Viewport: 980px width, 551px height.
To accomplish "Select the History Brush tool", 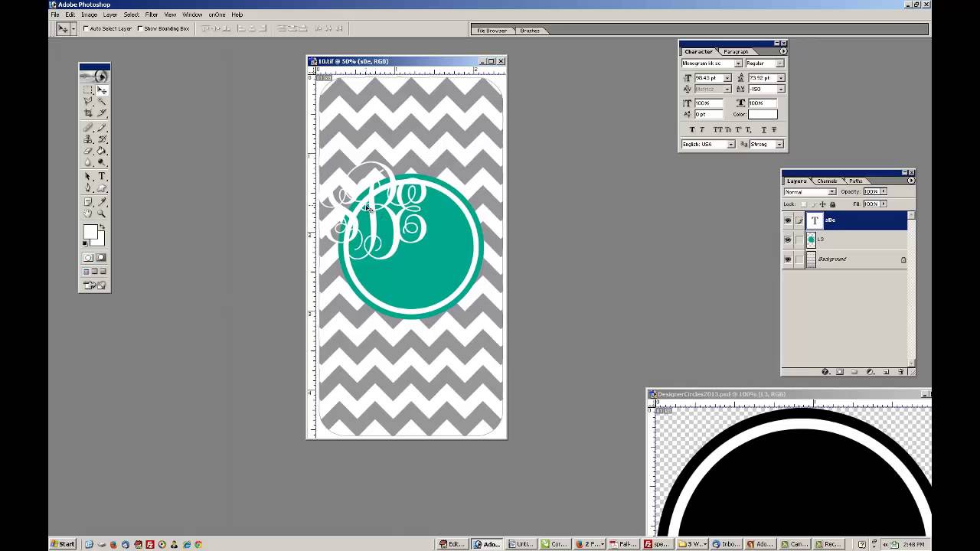I will (101, 139).
